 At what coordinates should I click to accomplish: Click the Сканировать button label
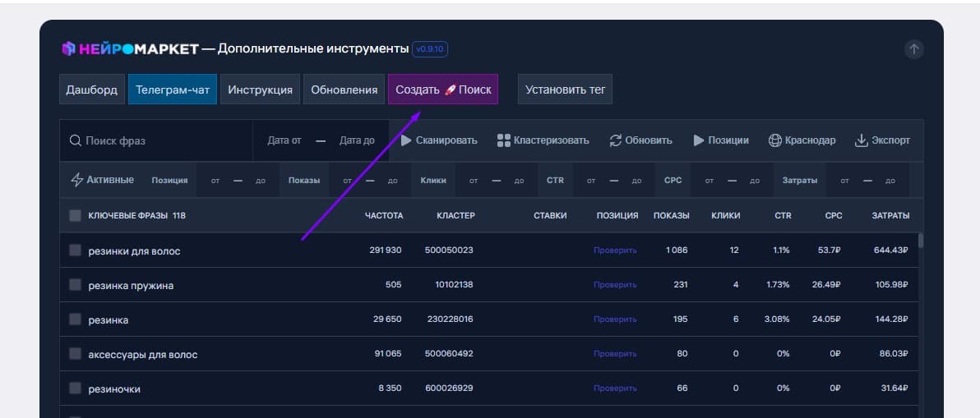coord(446,140)
